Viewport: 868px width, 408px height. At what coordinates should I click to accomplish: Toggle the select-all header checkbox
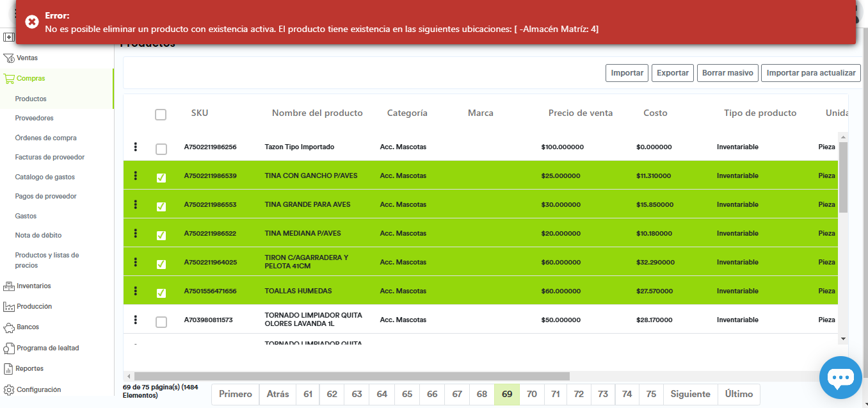(x=161, y=115)
